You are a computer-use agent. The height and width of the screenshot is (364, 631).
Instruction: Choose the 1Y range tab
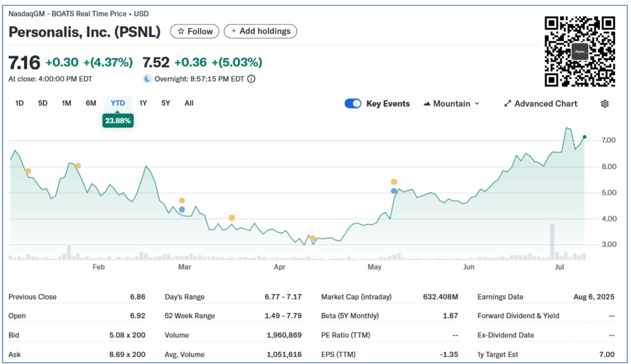(143, 103)
